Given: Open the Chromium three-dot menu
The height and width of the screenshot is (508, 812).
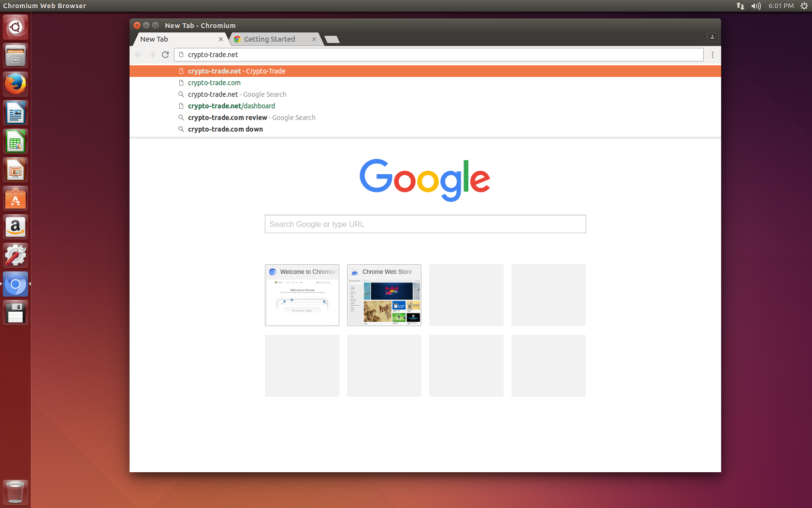Looking at the screenshot, I should point(712,55).
